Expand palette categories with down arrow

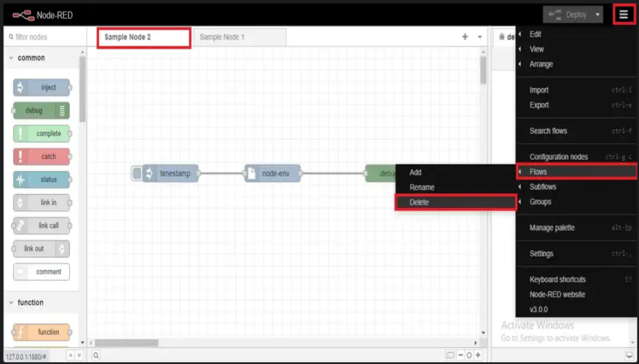79,356
